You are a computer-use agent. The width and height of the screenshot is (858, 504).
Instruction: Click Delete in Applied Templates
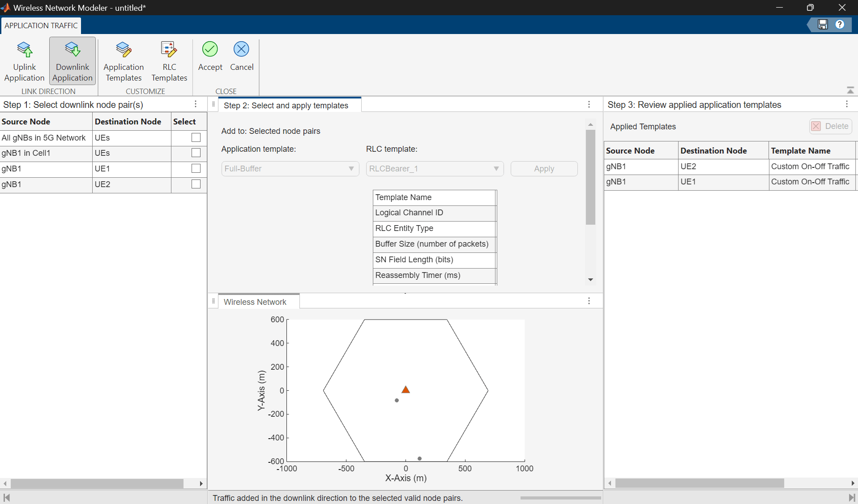click(x=830, y=126)
